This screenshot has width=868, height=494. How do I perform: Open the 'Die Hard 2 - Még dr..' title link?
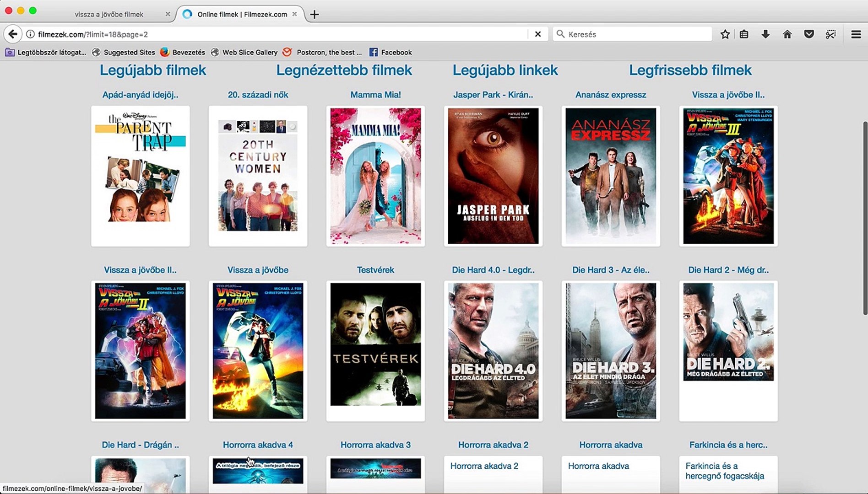pyautogui.click(x=728, y=270)
